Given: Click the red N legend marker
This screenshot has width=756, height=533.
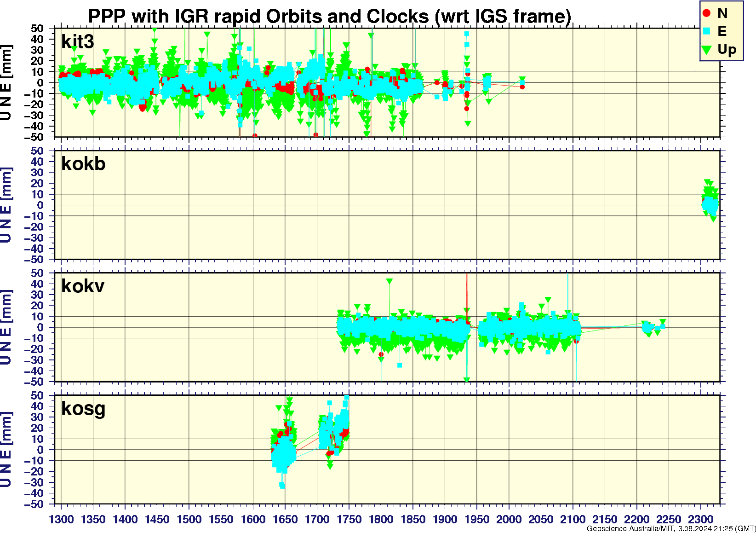Looking at the screenshot, I should tap(707, 13).
